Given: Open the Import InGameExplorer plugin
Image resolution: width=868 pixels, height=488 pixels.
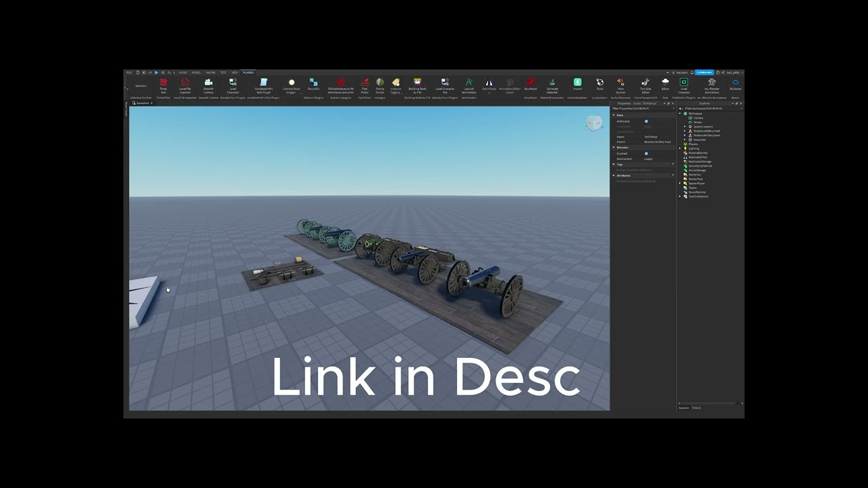Looking at the screenshot, I should pyautogui.click(x=577, y=84).
